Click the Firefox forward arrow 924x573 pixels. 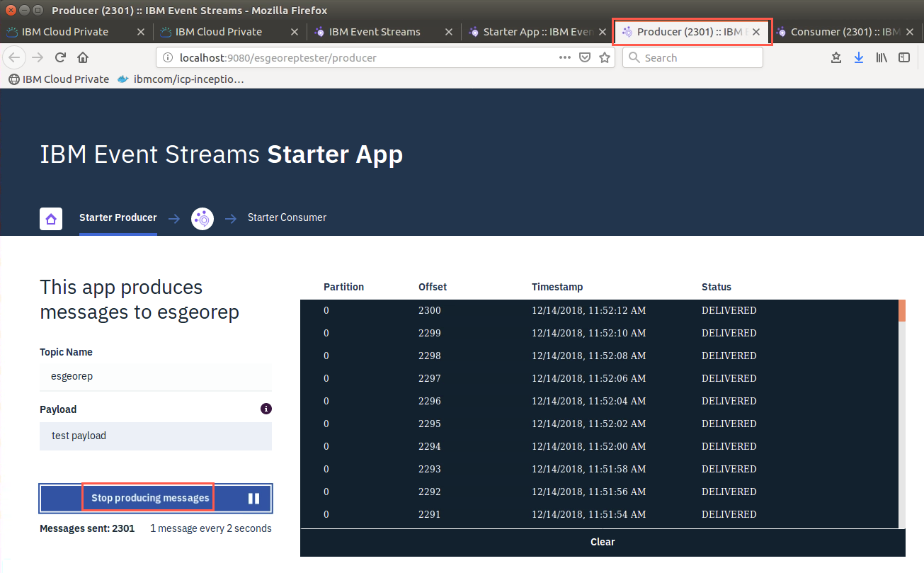[x=38, y=58]
